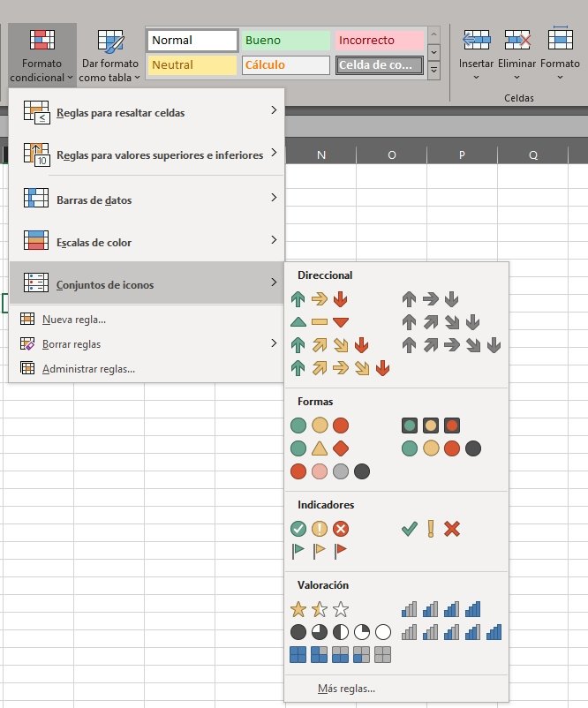Select the 3 traffic lights unrimmed set
Image resolution: width=588 pixels, height=708 pixels.
[320, 426]
